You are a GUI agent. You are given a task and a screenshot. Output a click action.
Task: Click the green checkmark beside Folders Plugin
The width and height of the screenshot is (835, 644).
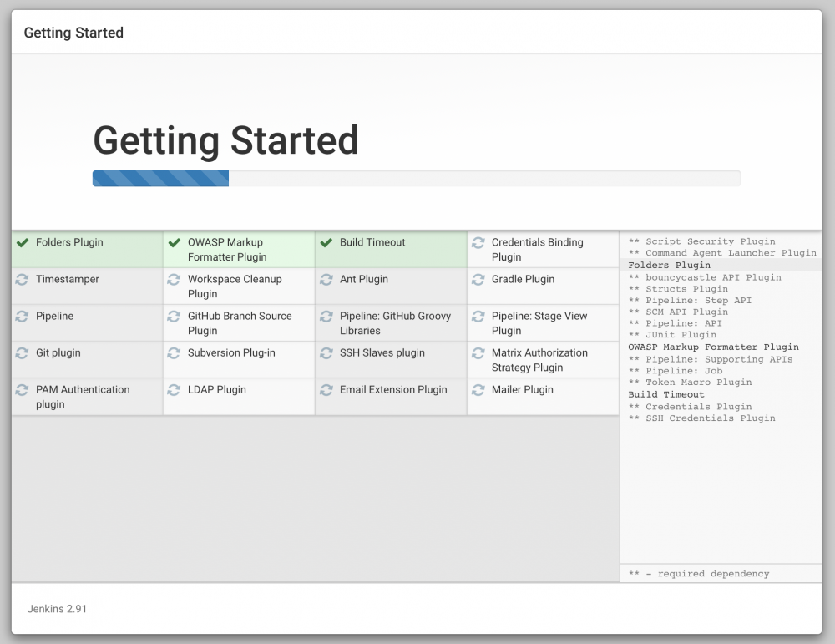point(22,242)
